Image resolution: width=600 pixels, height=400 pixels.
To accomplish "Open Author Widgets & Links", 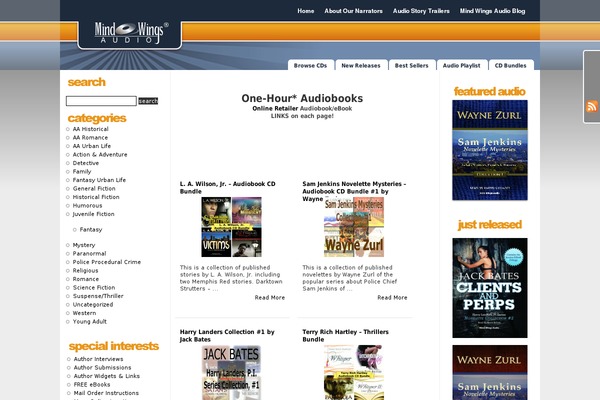I will [x=106, y=376].
